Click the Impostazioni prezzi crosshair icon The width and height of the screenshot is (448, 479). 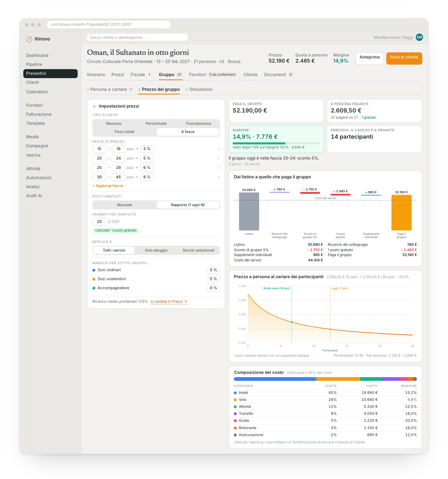point(94,107)
